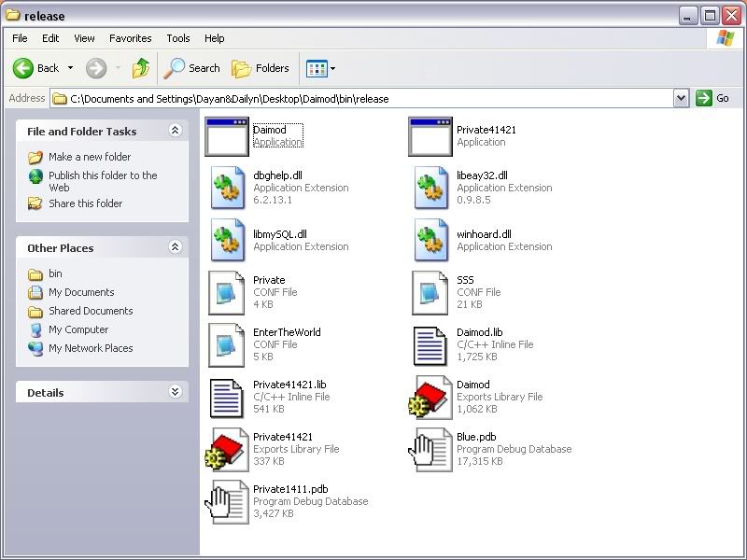The image size is (747, 560).
Task: Click the libeay32.dll file icon
Action: tap(430, 188)
